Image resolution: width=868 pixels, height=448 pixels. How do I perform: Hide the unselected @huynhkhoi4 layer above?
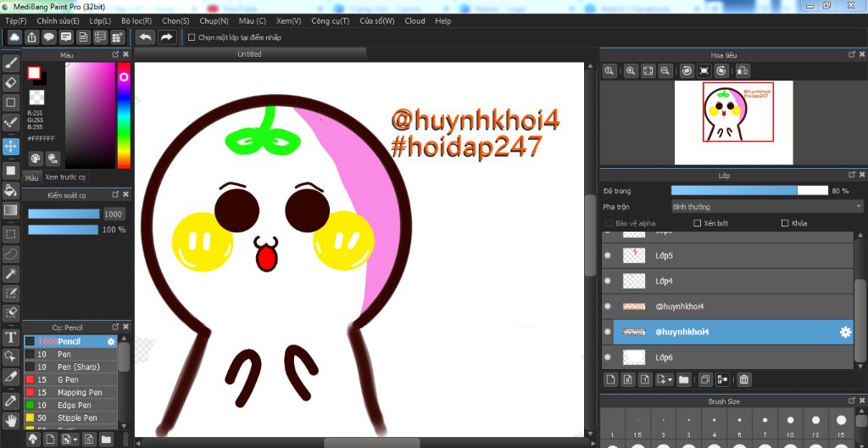[608, 306]
